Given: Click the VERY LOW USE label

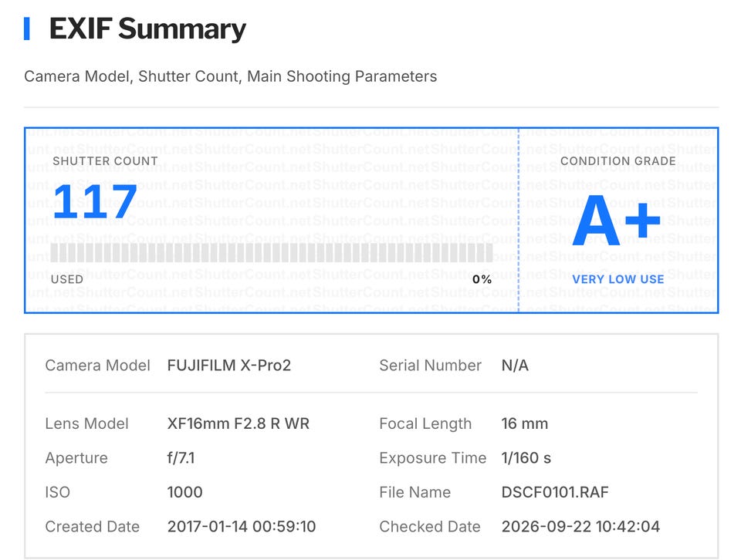Looking at the screenshot, I should tap(618, 279).
